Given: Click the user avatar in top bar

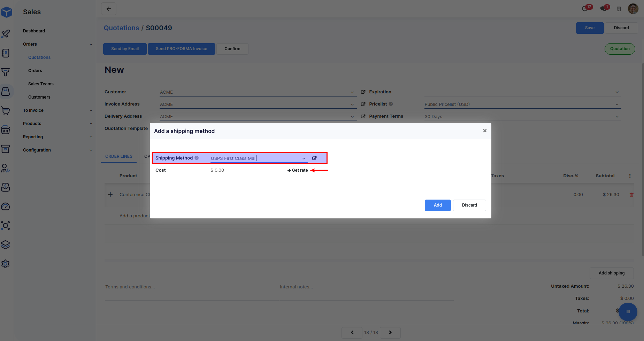Looking at the screenshot, I should [633, 9].
